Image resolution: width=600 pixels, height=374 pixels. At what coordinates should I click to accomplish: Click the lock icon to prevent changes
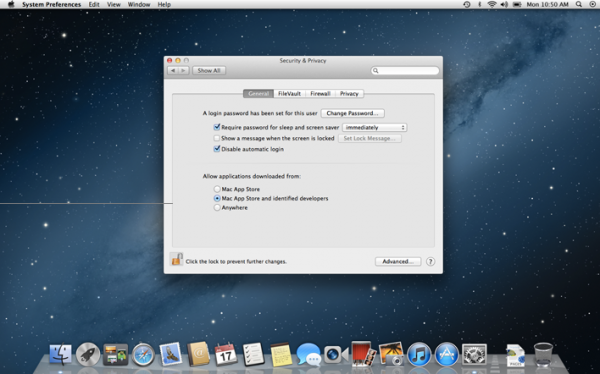[x=176, y=260]
